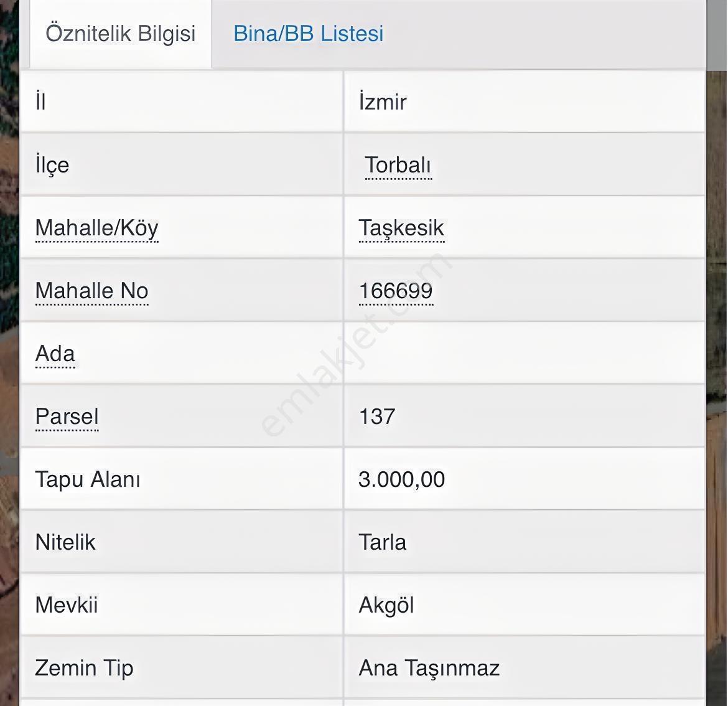Click the Tapu Alanı label cell
This screenshot has height=706, width=728.
point(182,479)
